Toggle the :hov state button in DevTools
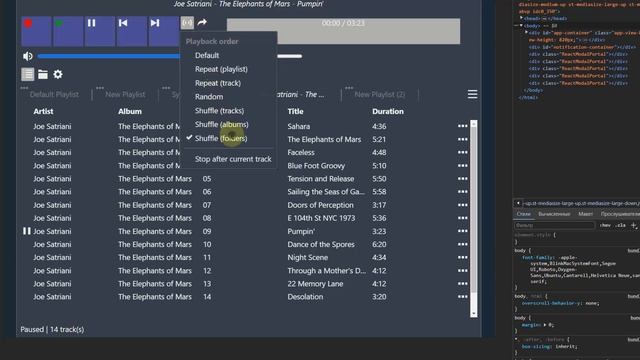Image resolution: width=640 pixels, height=360 pixels. point(605,225)
